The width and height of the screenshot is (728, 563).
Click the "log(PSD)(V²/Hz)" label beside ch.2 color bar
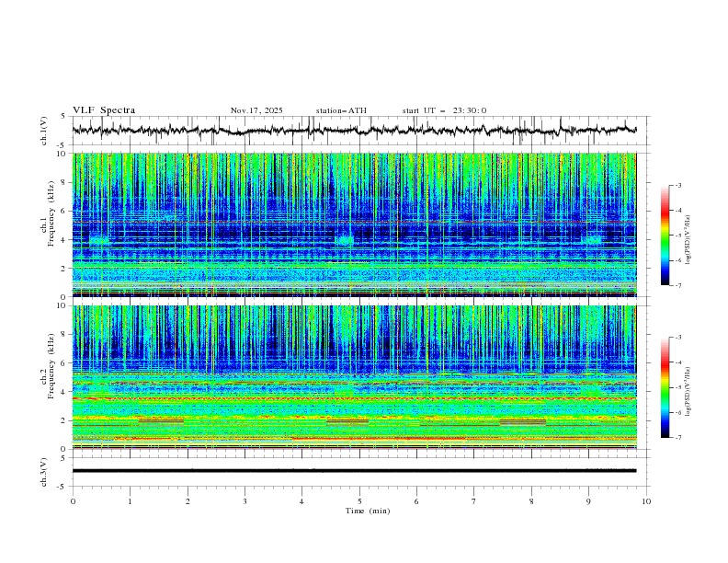[688, 392]
